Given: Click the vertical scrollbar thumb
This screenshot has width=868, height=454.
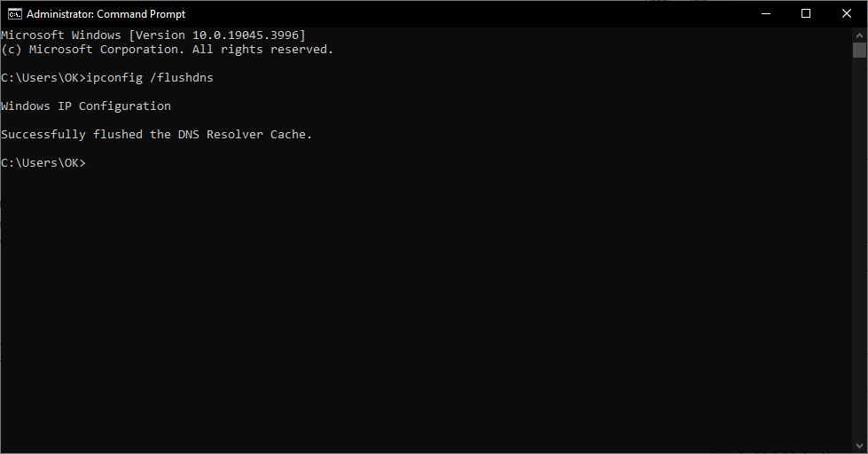Looking at the screenshot, I should (x=859, y=51).
